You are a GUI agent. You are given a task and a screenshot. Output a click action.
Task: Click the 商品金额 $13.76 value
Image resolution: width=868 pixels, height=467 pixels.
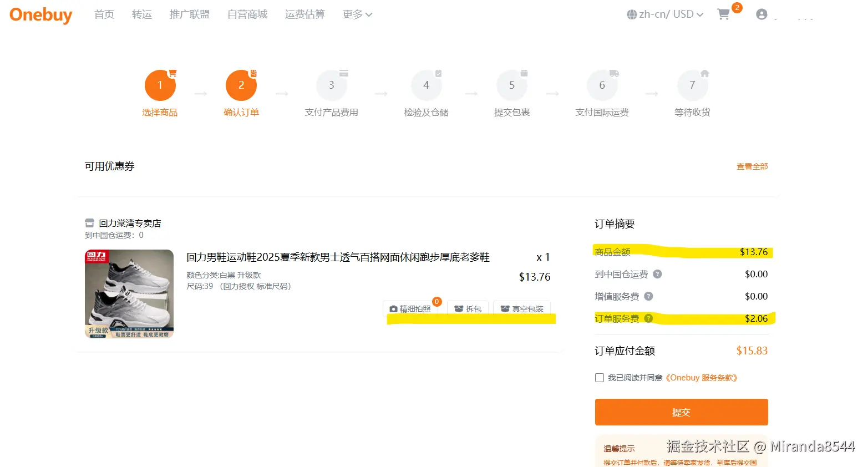[754, 252]
